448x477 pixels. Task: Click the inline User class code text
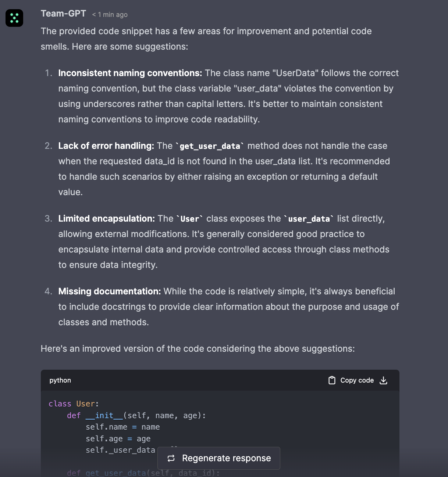pyautogui.click(x=190, y=219)
